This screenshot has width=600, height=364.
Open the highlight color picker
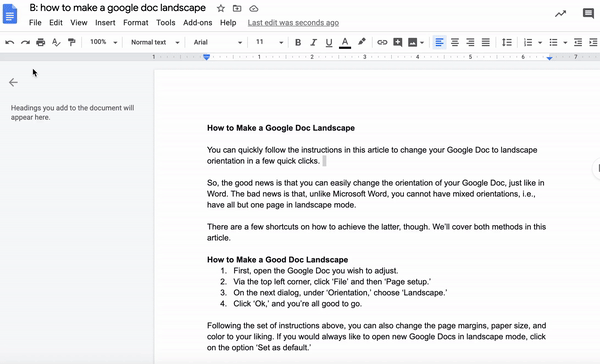pos(362,42)
